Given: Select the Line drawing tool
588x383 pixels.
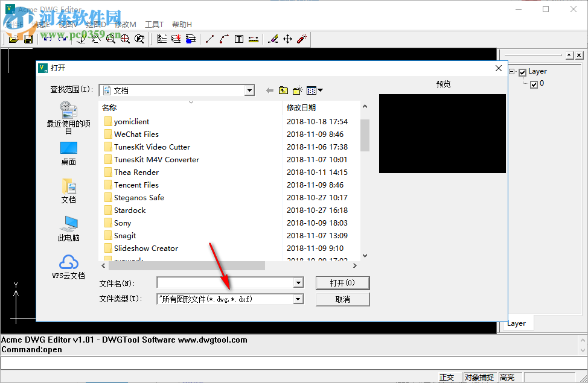Looking at the screenshot, I should [x=209, y=39].
